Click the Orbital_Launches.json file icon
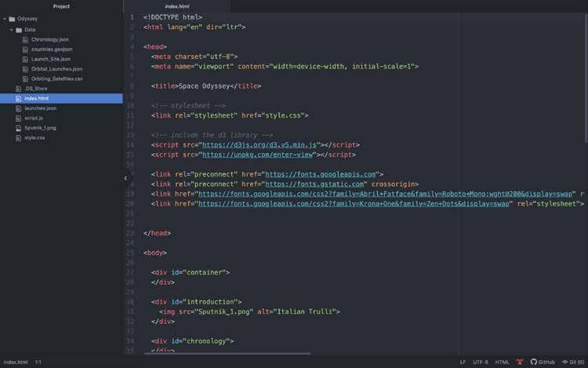 tap(26, 69)
